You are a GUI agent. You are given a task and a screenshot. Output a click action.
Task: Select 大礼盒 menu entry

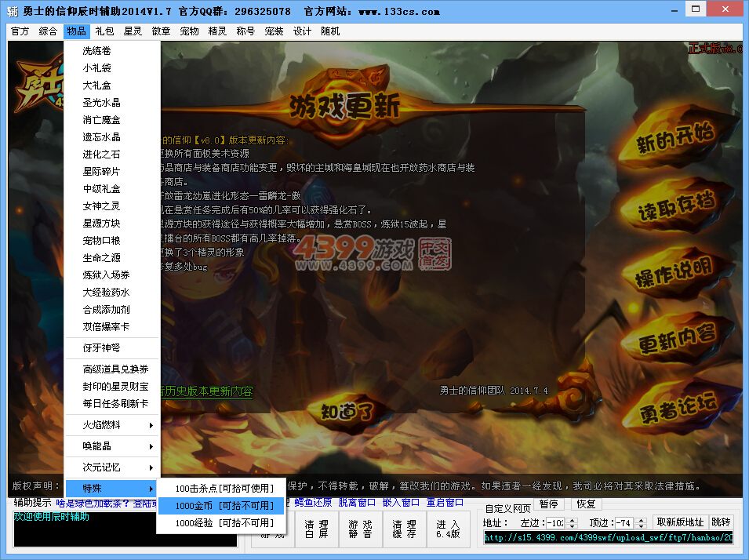pyautogui.click(x=112, y=85)
